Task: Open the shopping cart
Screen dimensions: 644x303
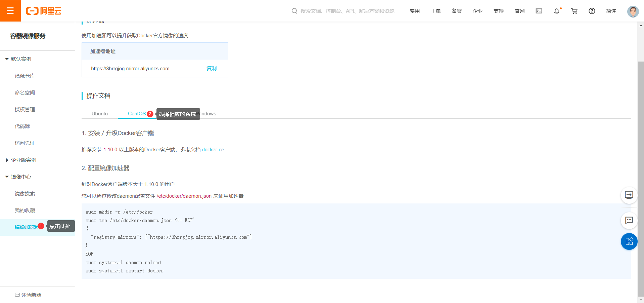Action: (x=574, y=11)
